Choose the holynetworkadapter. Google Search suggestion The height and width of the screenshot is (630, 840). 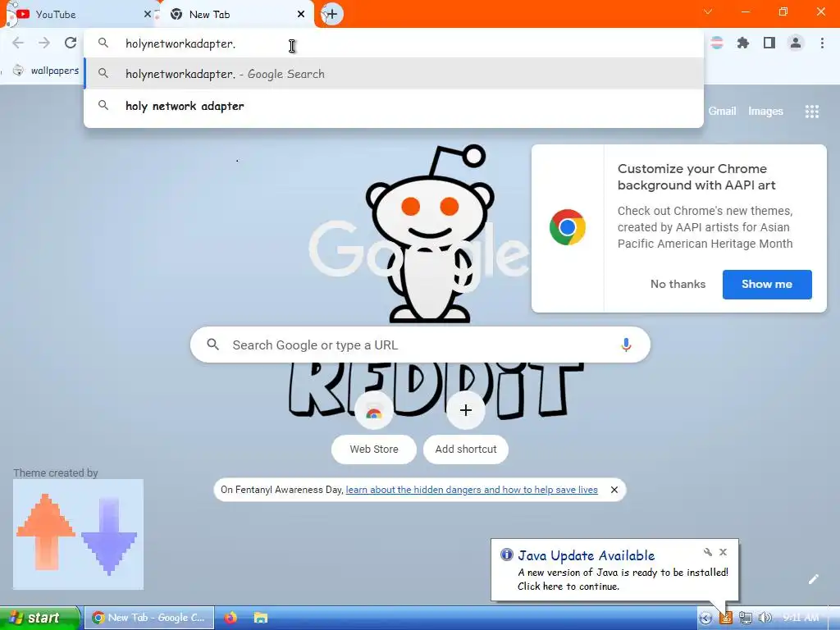pos(394,74)
